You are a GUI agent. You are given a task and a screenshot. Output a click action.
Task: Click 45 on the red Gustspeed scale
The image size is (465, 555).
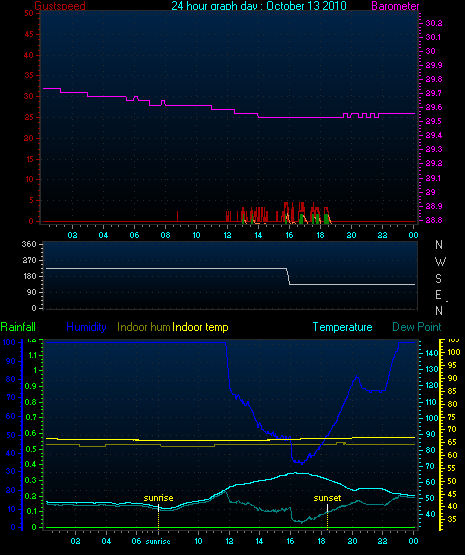coord(29,34)
